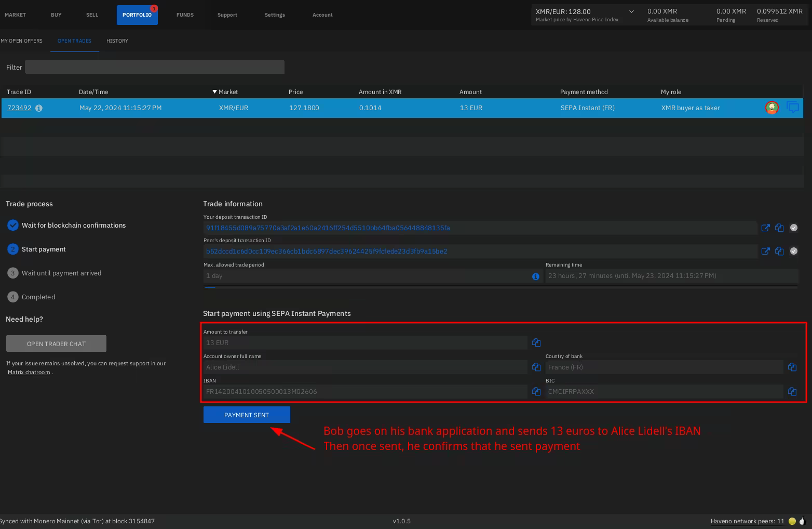Show info for max allowed trade period
Viewport: 812px width, 529px height.
(x=535, y=276)
